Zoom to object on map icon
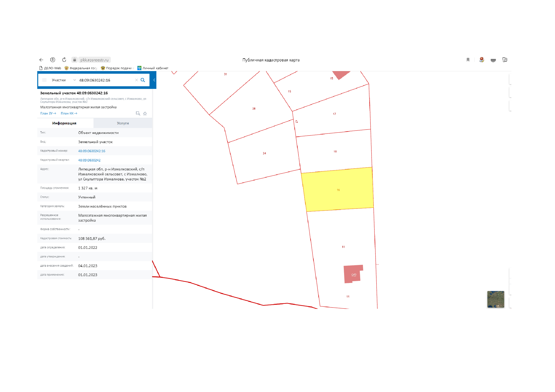555x392 pixels. point(138,114)
